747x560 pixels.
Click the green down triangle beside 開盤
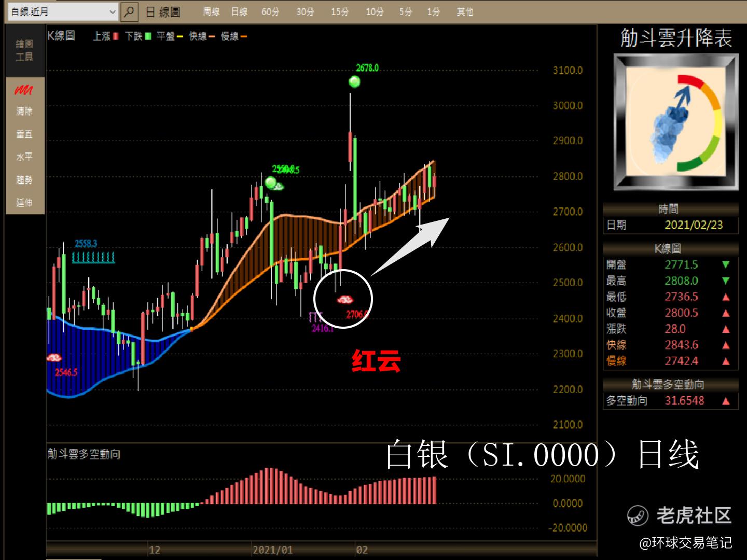[726, 264]
